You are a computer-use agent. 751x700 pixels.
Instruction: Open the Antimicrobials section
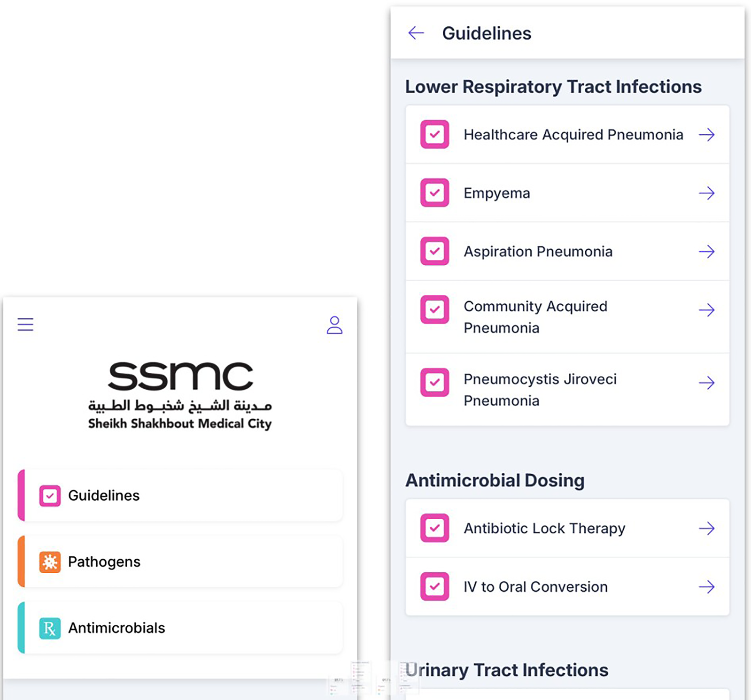pos(117,628)
